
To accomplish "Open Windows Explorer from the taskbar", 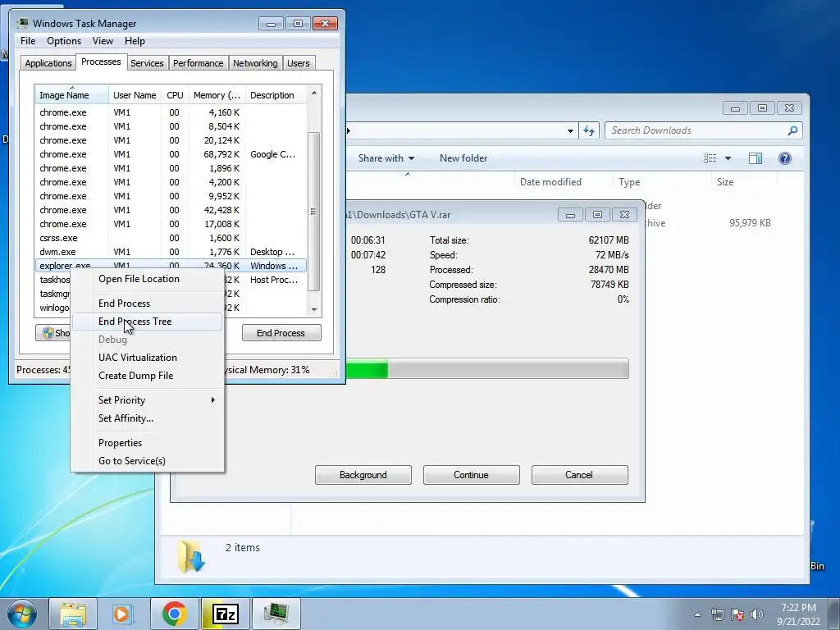I will click(73, 614).
